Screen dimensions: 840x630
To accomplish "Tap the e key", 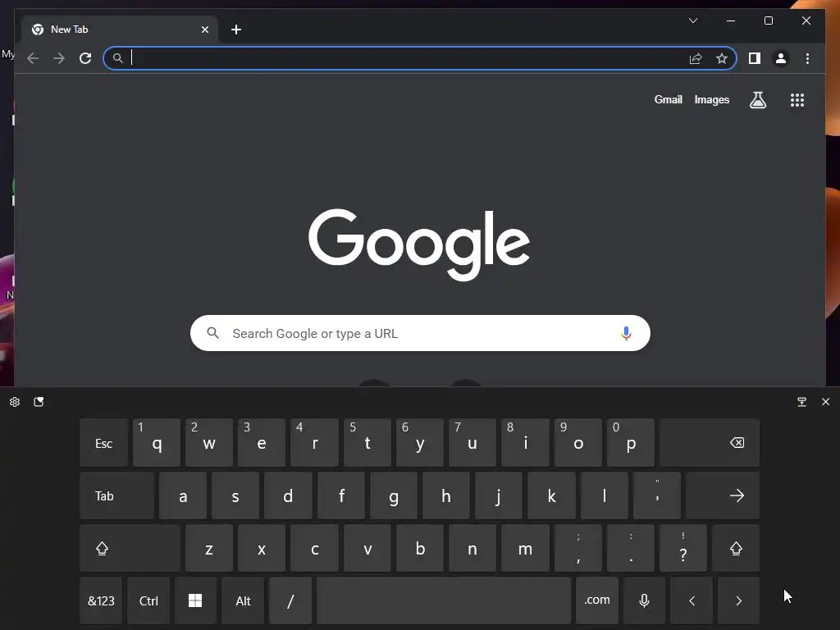I will click(262, 442).
